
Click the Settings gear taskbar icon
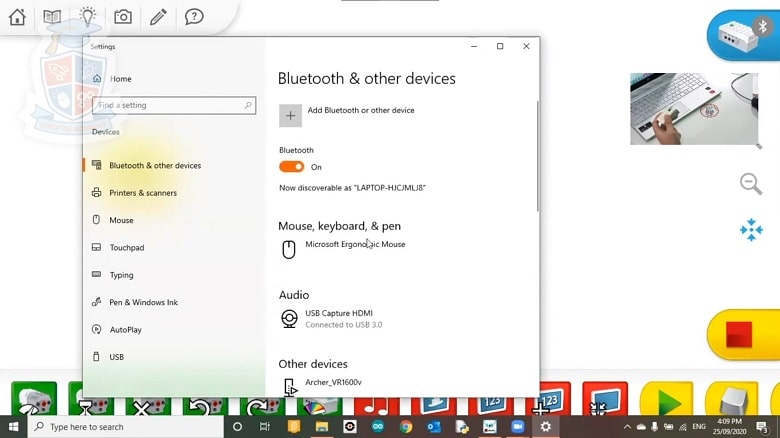[546, 427]
